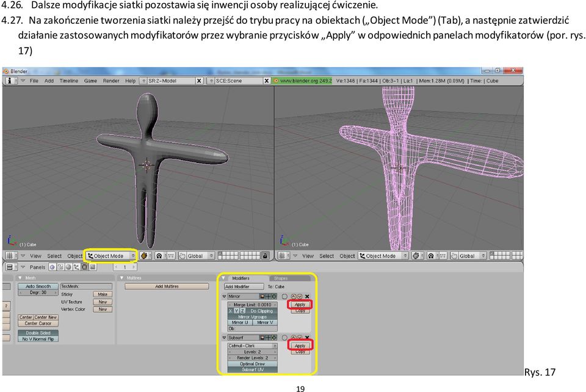The width and height of the screenshot is (586, 392).
Task: Delete SCE:Scene with its X icon
Action: 267,81
